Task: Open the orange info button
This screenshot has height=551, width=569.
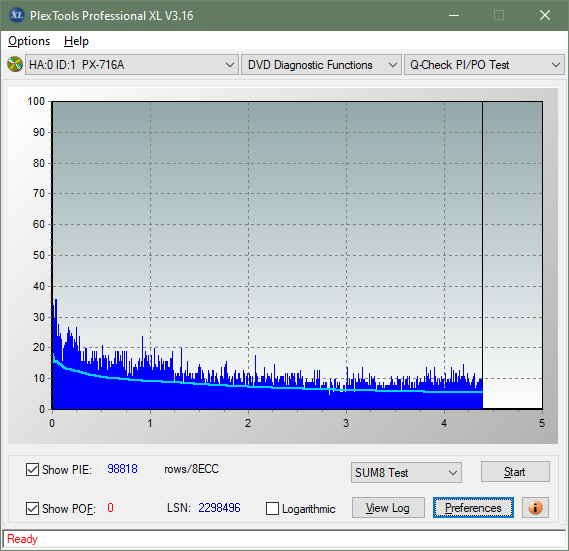Action: [535, 507]
